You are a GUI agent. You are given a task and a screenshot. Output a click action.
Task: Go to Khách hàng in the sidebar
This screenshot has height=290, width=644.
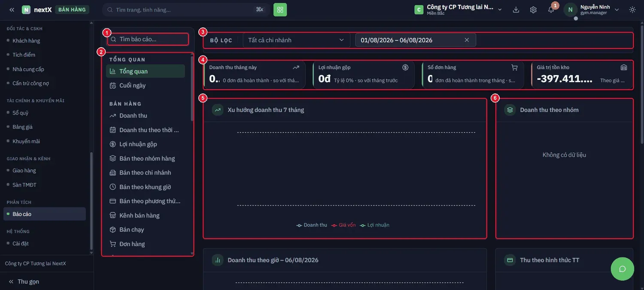pyautogui.click(x=45, y=41)
